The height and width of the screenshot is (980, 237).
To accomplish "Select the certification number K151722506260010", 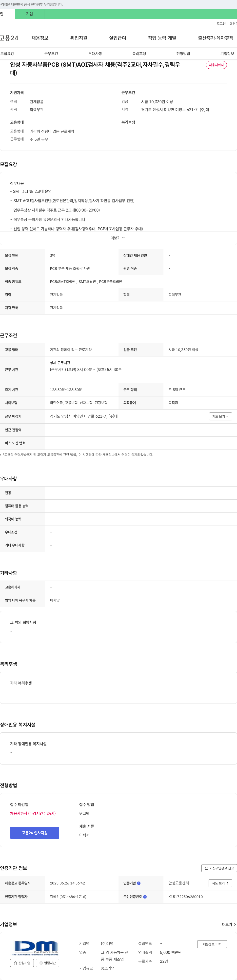I will coord(186,897).
